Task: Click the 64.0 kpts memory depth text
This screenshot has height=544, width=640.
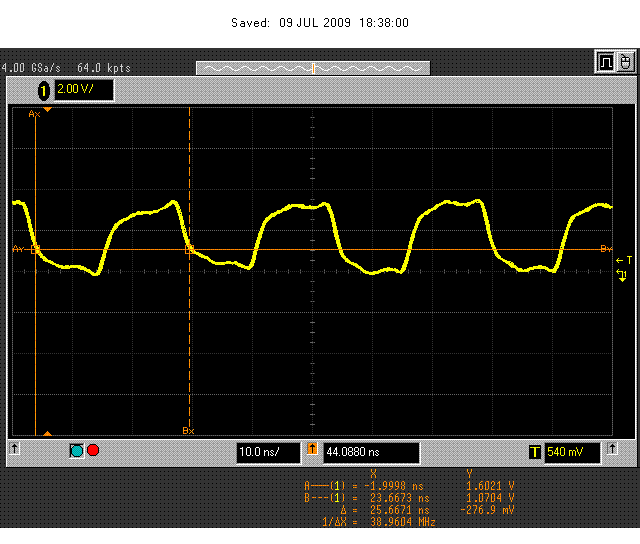Action: pyautogui.click(x=104, y=68)
